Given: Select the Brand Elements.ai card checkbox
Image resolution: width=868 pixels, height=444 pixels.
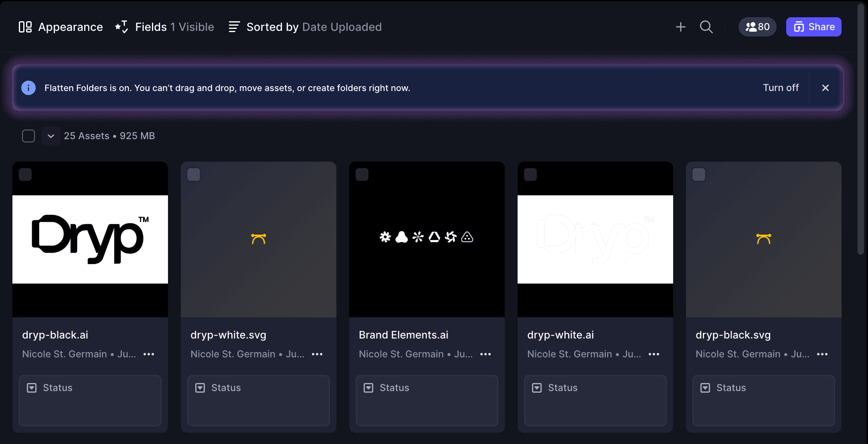Looking at the screenshot, I should (x=362, y=174).
